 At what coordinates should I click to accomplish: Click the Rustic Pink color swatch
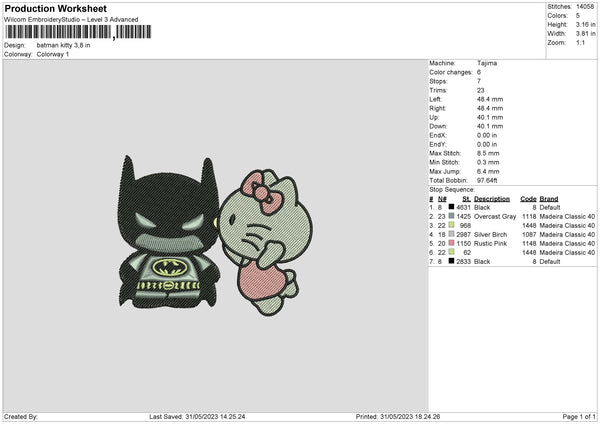tap(452, 243)
